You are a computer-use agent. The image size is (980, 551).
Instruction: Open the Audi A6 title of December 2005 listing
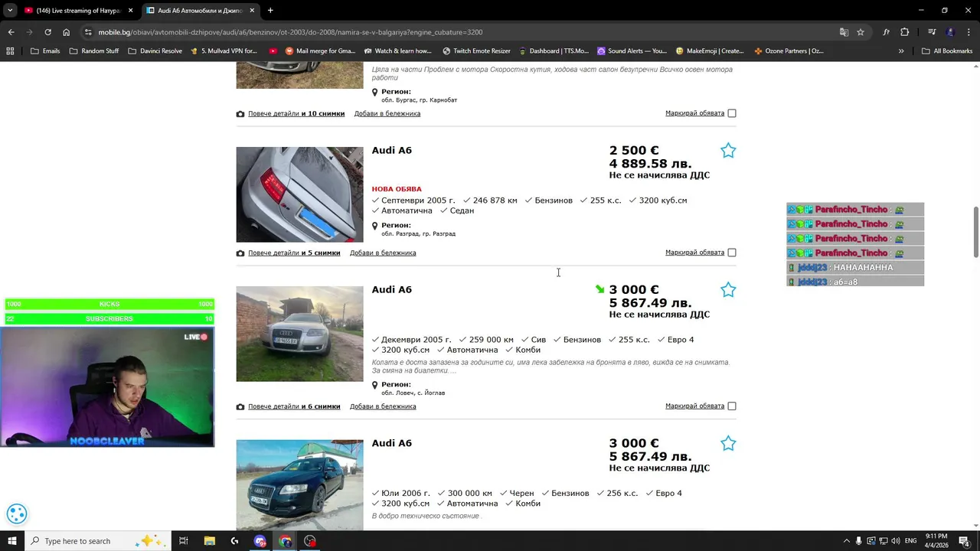[392, 290]
